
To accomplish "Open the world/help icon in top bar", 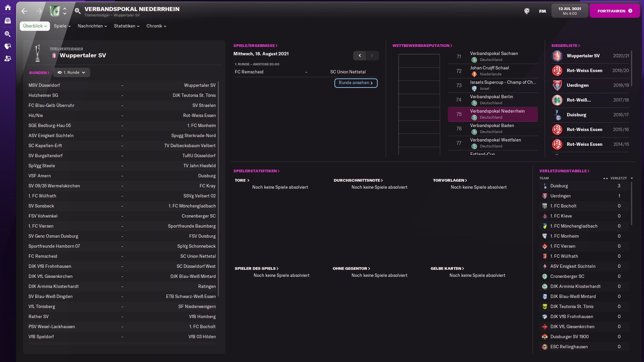I will point(527,11).
